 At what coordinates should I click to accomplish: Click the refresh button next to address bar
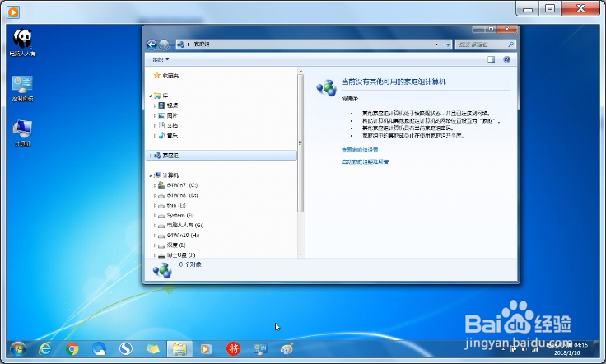click(446, 44)
